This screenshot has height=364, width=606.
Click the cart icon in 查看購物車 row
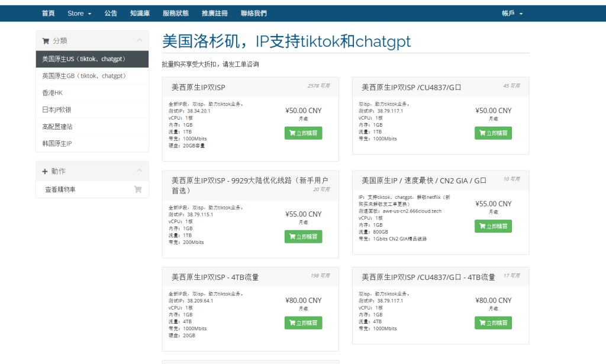pyautogui.click(x=137, y=189)
